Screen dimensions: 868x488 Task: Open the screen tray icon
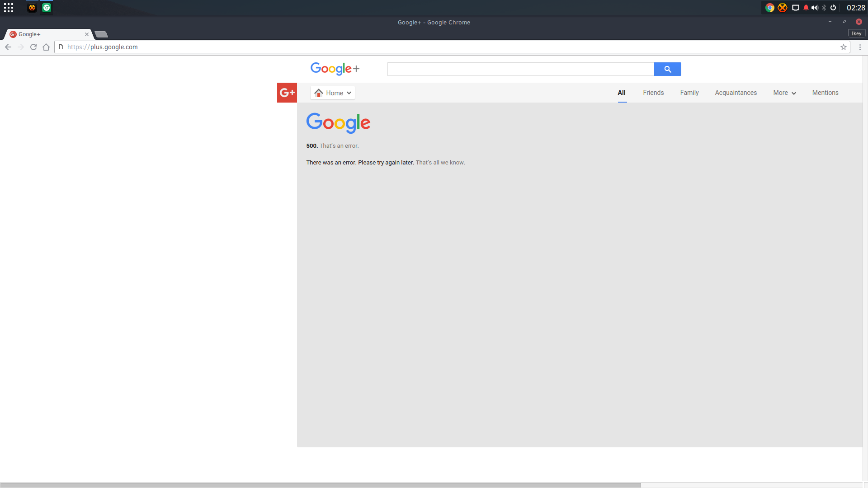point(796,8)
